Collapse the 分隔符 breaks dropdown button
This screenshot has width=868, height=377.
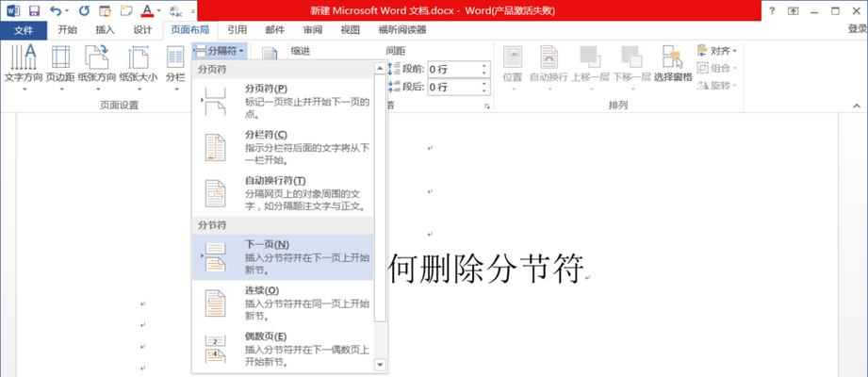[x=221, y=52]
